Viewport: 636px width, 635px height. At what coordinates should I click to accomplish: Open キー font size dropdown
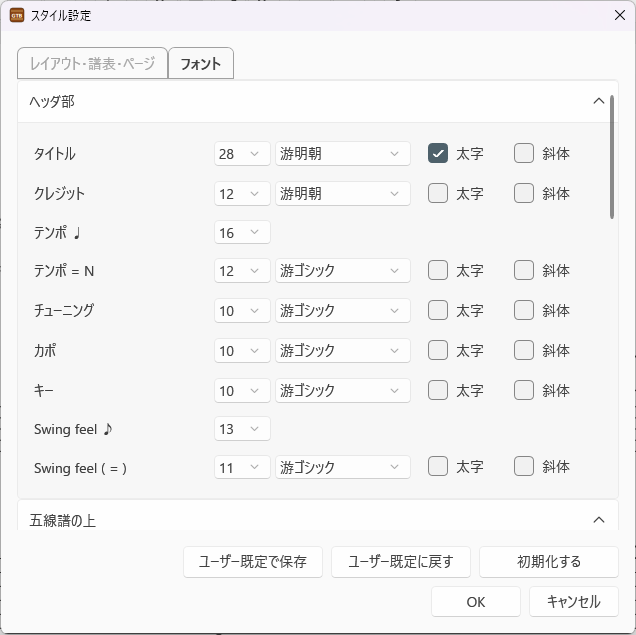click(242, 390)
